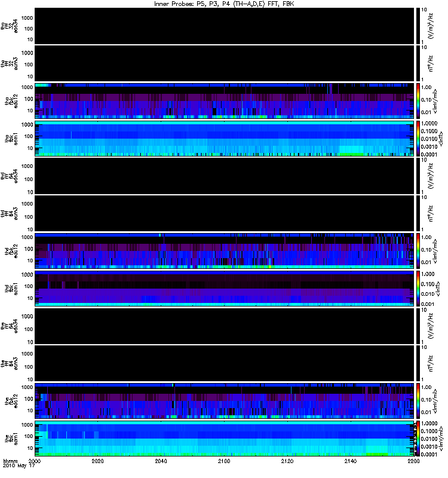Click the 2040 time axis tick label
This screenshot has height=478, width=448.
click(161, 461)
